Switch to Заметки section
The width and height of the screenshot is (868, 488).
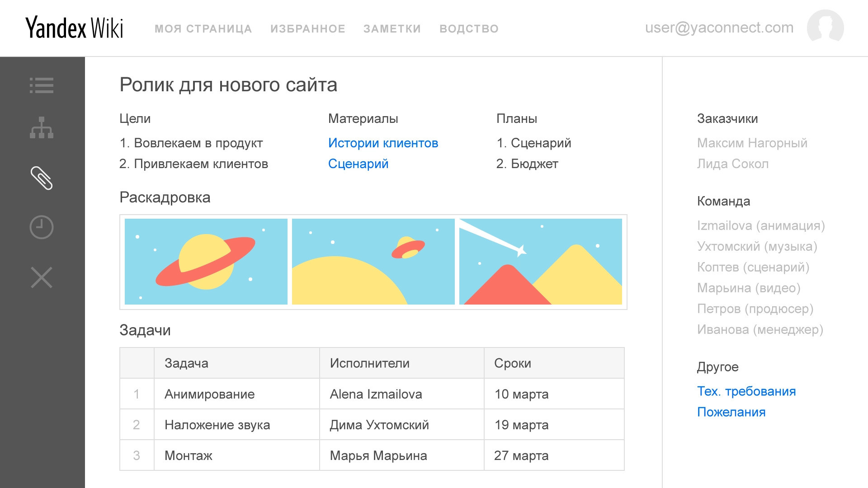pyautogui.click(x=392, y=29)
